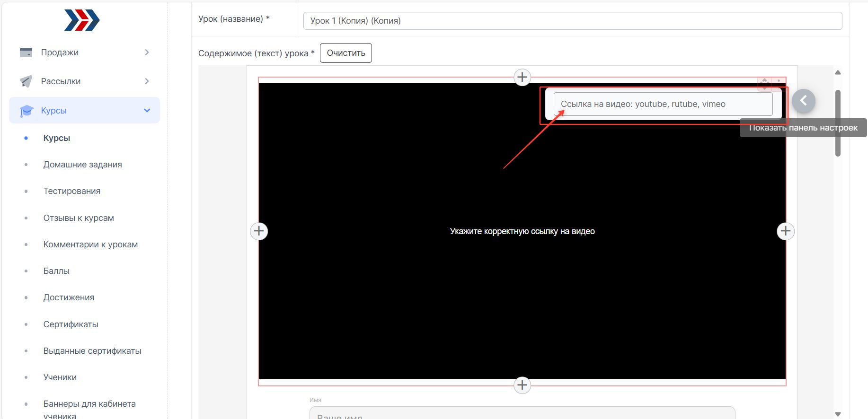
Task: Click the move handle on video block
Action: click(764, 83)
